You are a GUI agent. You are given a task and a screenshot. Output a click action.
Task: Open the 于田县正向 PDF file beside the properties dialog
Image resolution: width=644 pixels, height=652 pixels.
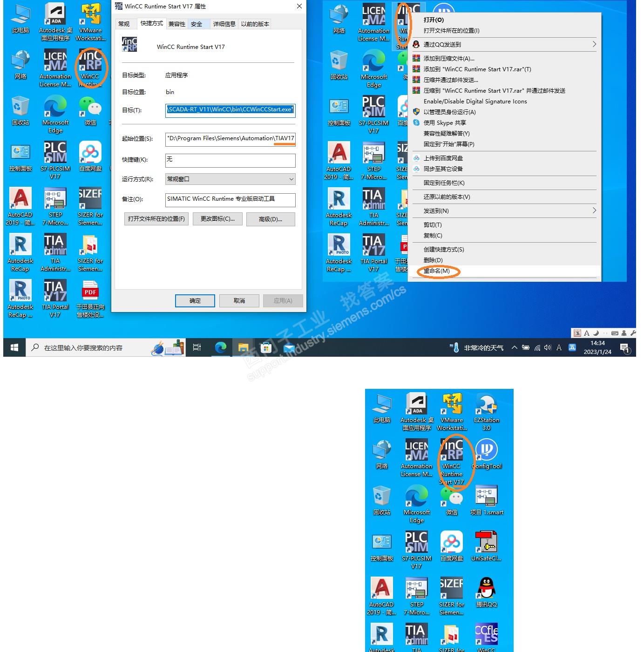pyautogui.click(x=90, y=299)
